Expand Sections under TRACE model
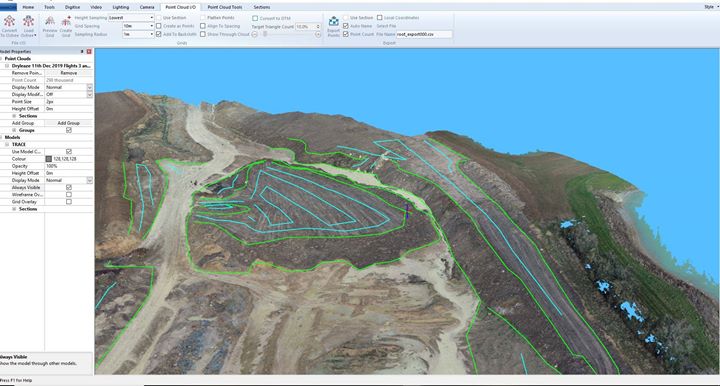Viewport: 720px width, 386px height. point(14,209)
